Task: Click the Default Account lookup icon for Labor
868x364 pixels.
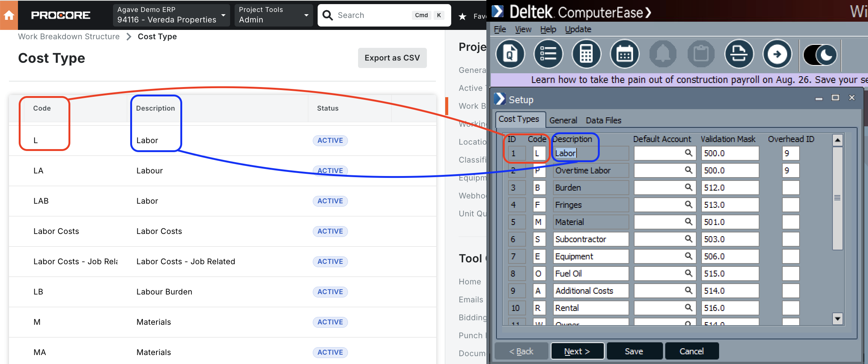Action: tap(688, 153)
